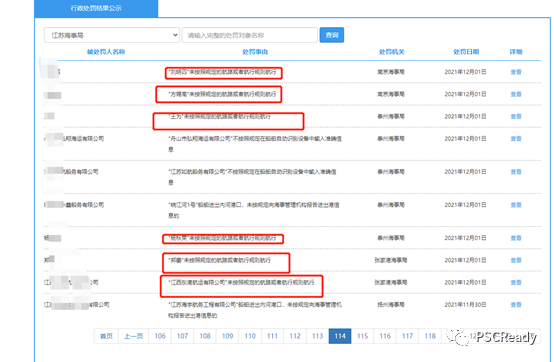Open 查看 for the 舟山市 shipping company row

516,139
